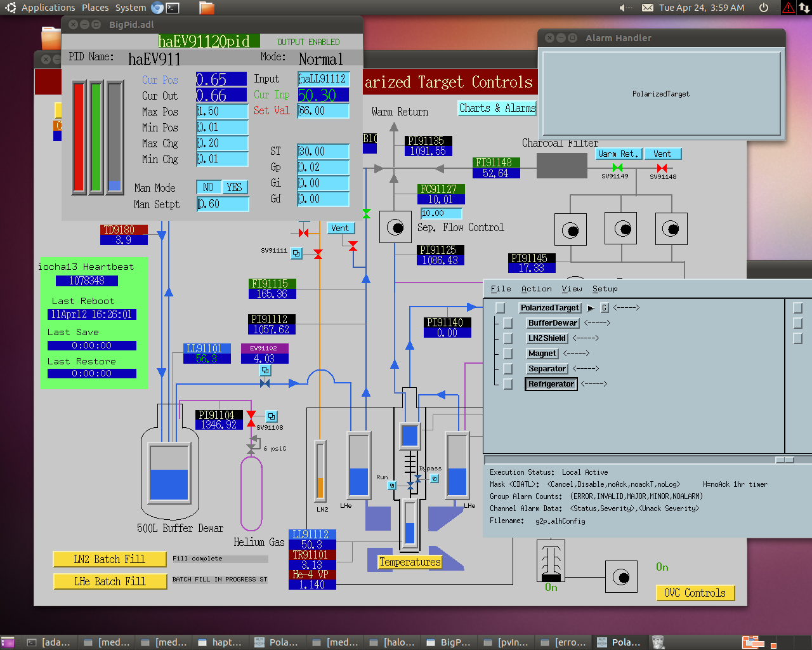Set Man Mode to NO

(208, 187)
